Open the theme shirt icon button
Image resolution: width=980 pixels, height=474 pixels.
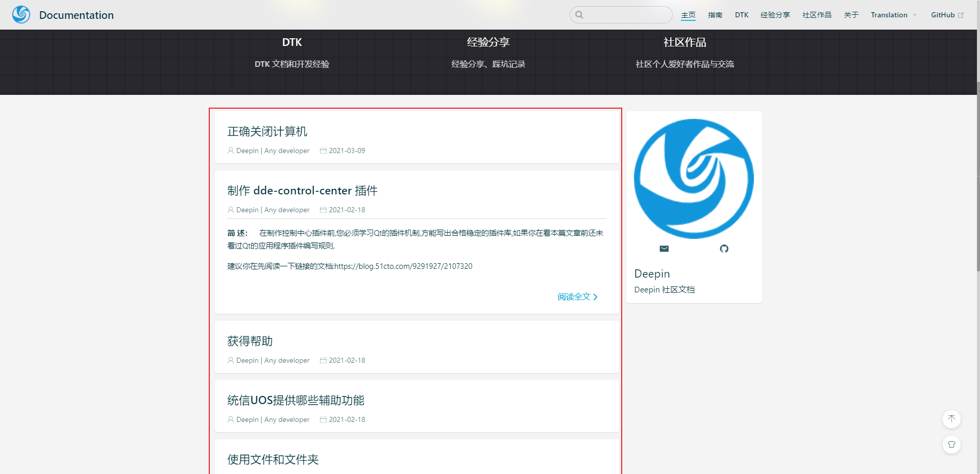951,444
